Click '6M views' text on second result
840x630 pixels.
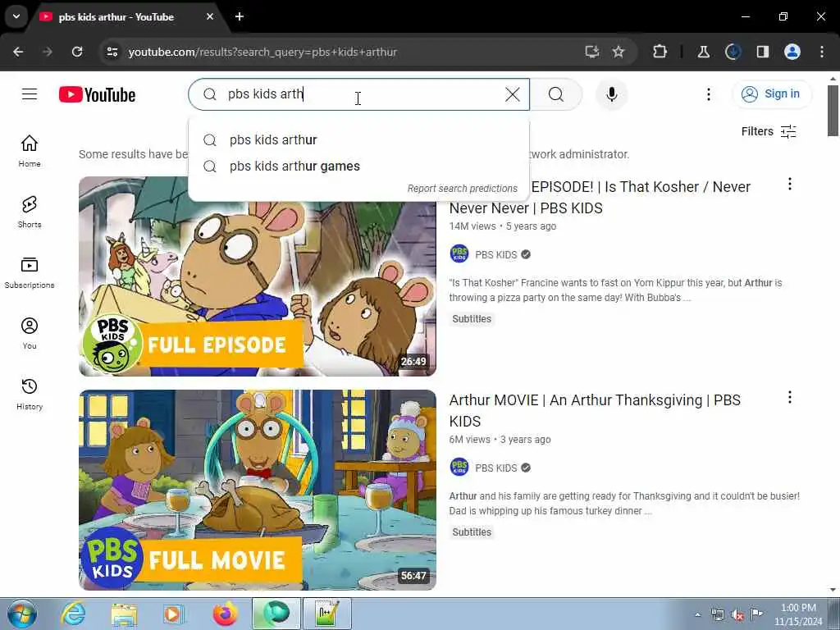469,440
